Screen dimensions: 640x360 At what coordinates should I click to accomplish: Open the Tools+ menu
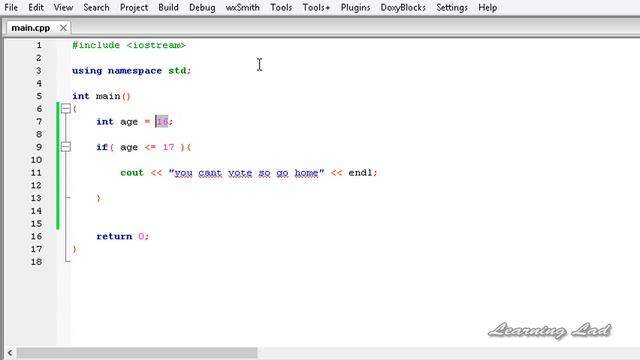coord(316,7)
